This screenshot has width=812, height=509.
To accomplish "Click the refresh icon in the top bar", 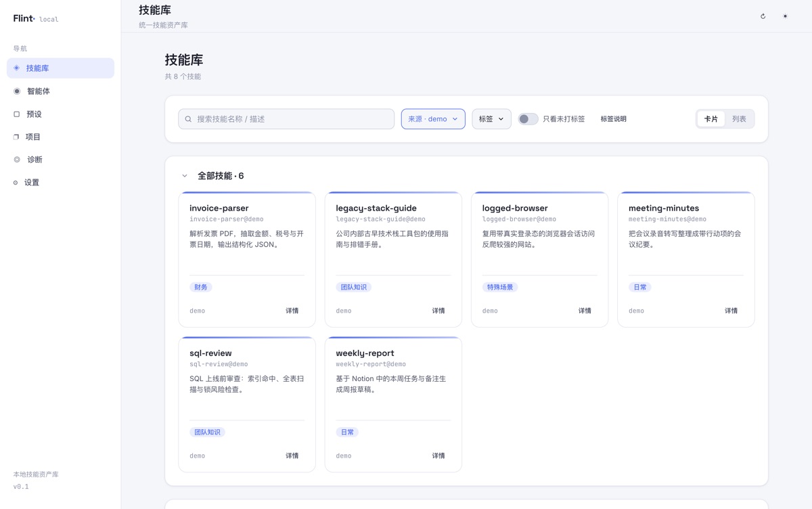I will 763,16.
